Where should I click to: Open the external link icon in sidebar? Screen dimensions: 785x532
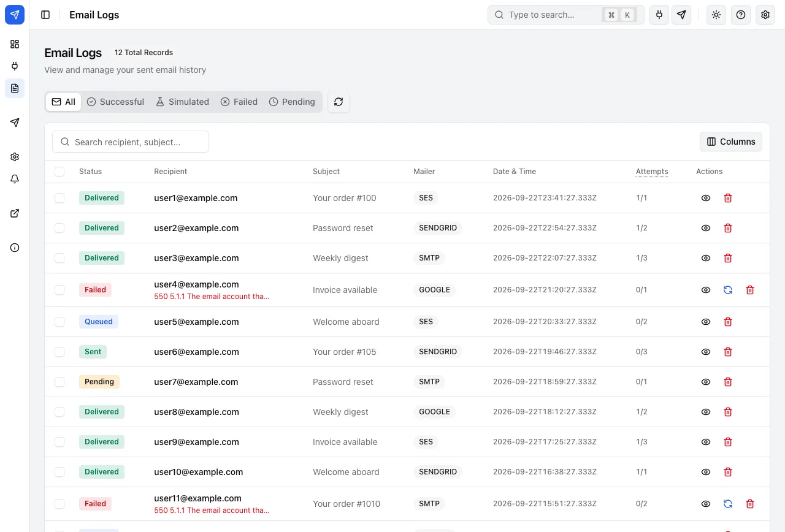[15, 213]
